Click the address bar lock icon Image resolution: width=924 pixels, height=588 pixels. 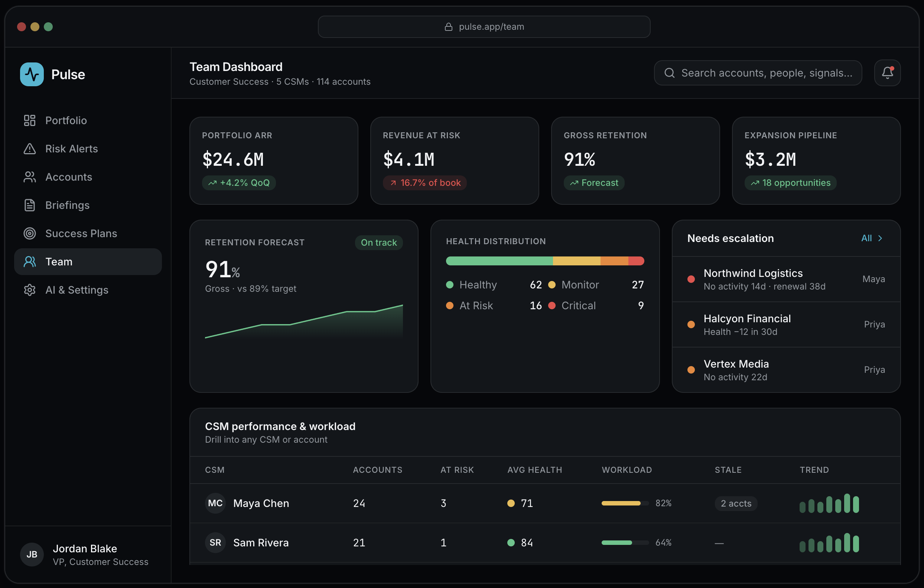pyautogui.click(x=448, y=26)
